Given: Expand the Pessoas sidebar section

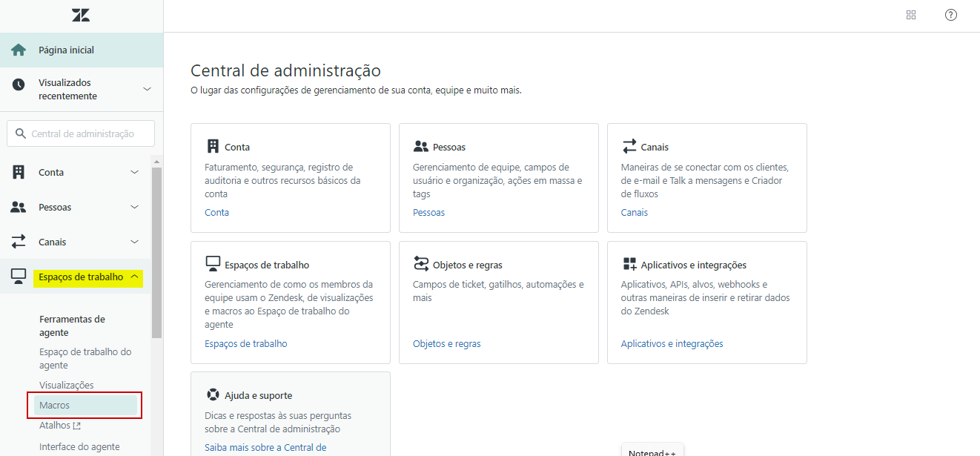Looking at the screenshot, I should [134, 207].
